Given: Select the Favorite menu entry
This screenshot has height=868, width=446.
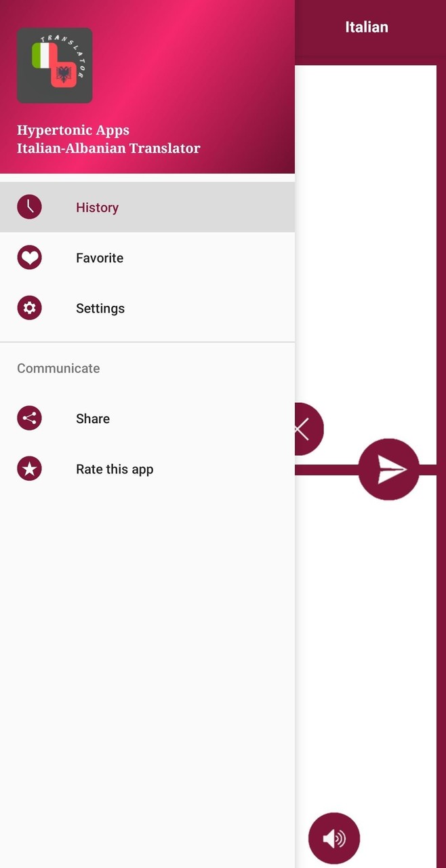Looking at the screenshot, I should 100,258.
